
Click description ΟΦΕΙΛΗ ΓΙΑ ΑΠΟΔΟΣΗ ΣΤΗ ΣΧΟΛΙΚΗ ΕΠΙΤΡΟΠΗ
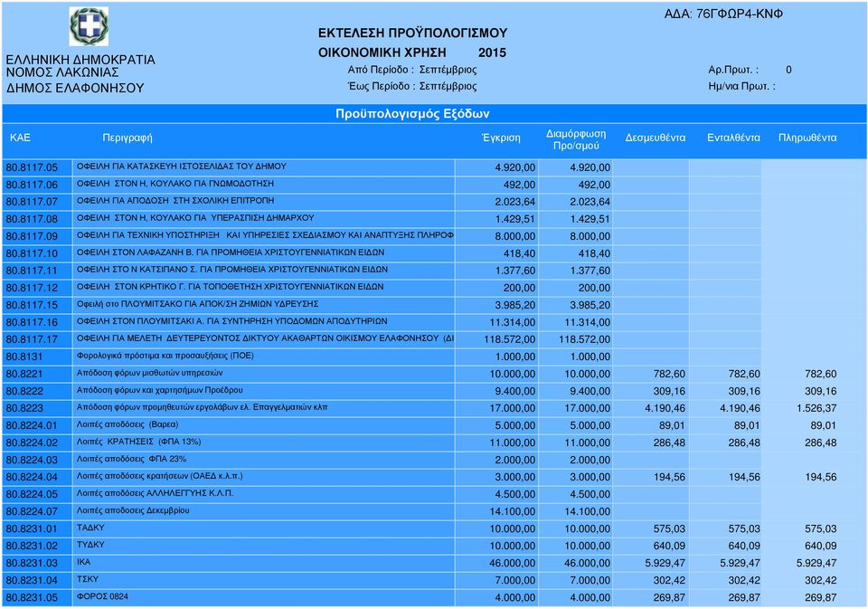pos(175,201)
